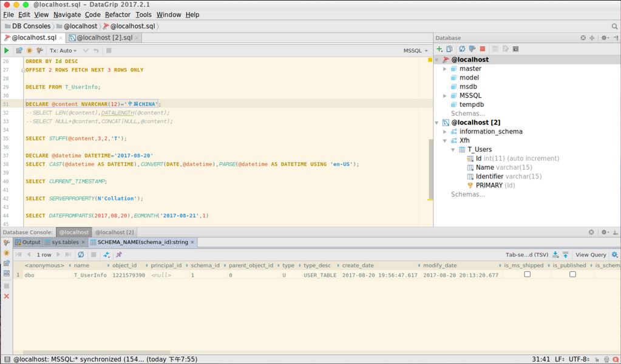Click the View Query button
The image size is (621, 364).
tap(590, 255)
